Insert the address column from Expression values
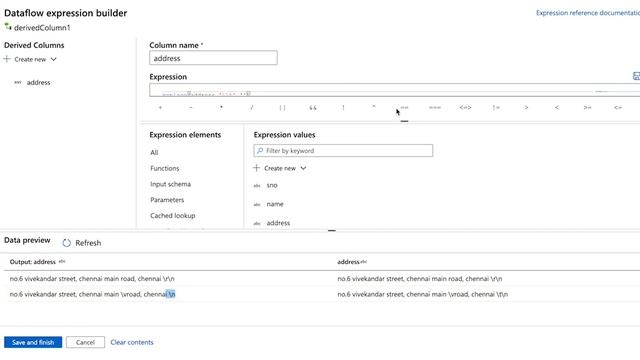 pyautogui.click(x=278, y=223)
